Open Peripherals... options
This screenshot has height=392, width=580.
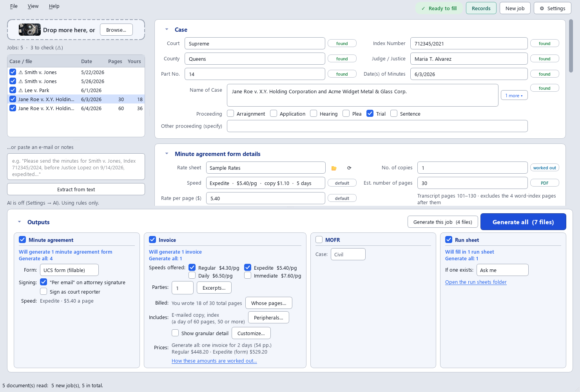pyautogui.click(x=268, y=318)
